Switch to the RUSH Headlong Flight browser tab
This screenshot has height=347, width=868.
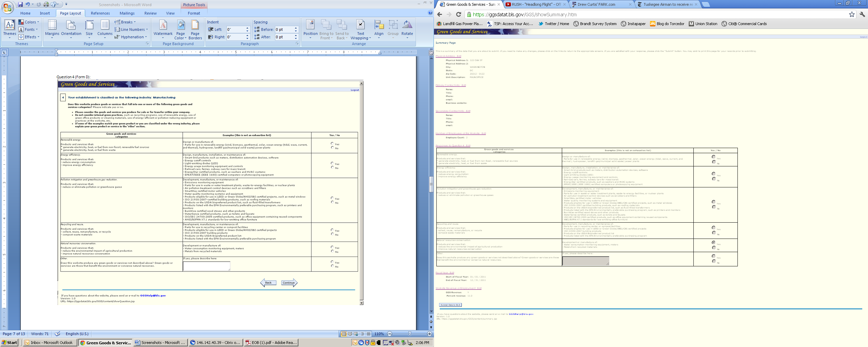point(535,4)
